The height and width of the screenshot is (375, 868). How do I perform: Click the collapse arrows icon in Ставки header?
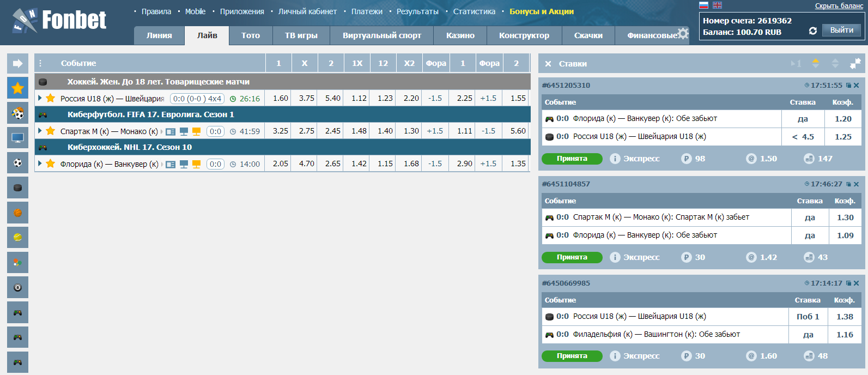[855, 64]
